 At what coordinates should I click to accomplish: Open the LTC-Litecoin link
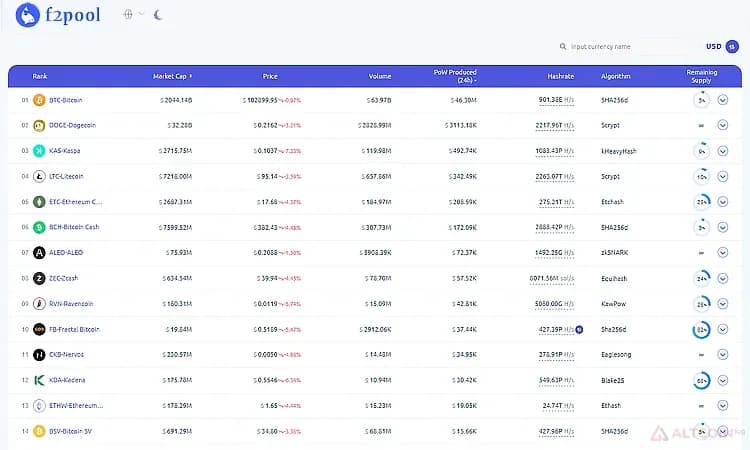point(66,176)
